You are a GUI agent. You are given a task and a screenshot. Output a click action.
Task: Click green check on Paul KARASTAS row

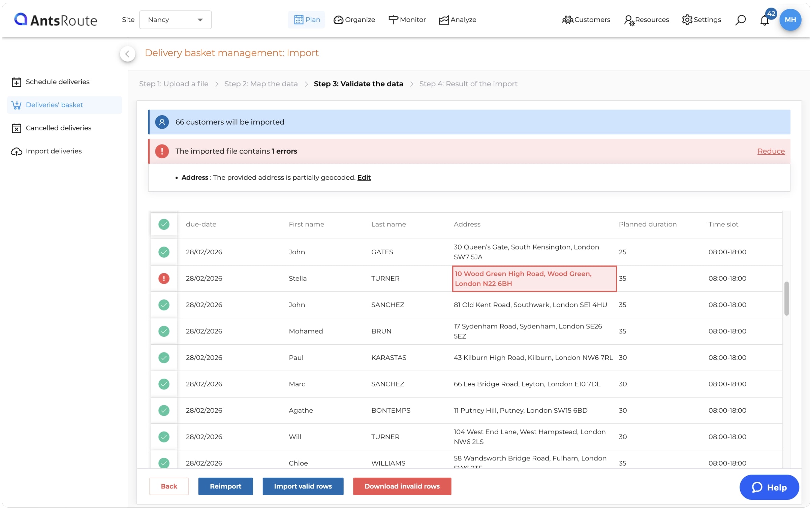(x=164, y=357)
